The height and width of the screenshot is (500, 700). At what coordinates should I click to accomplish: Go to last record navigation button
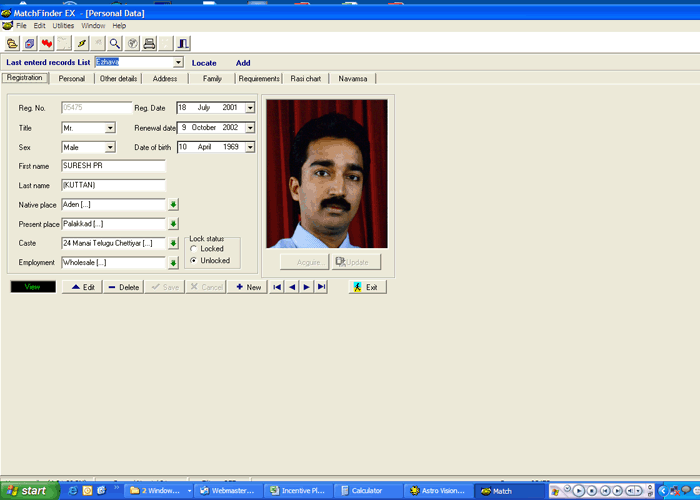(321, 287)
